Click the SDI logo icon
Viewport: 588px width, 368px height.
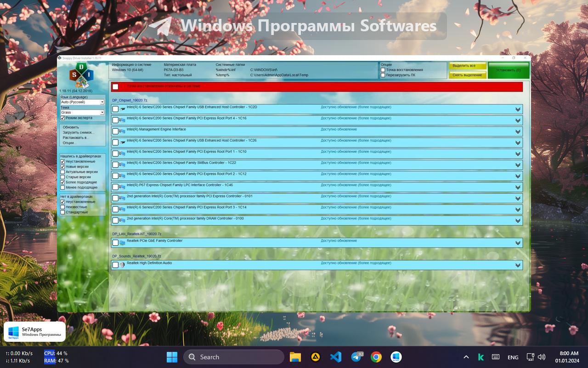pyautogui.click(x=81, y=75)
